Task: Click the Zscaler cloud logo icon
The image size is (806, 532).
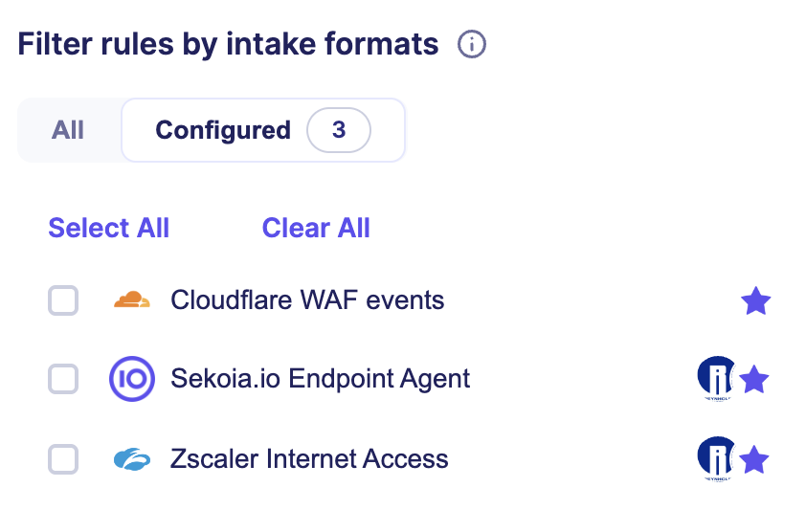Action: (x=132, y=459)
